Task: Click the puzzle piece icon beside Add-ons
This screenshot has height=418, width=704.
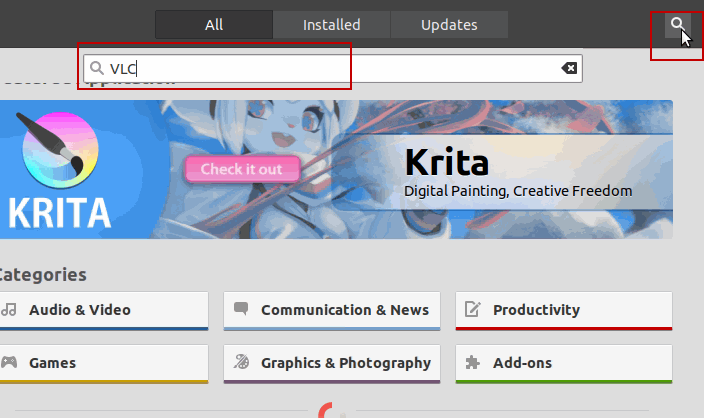Action: click(472, 362)
